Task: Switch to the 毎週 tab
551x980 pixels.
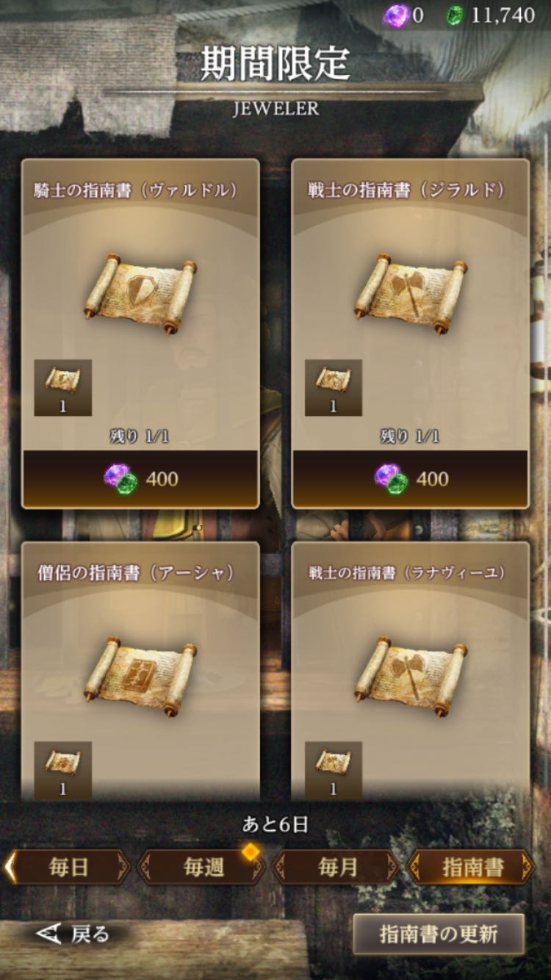Action: click(203, 868)
